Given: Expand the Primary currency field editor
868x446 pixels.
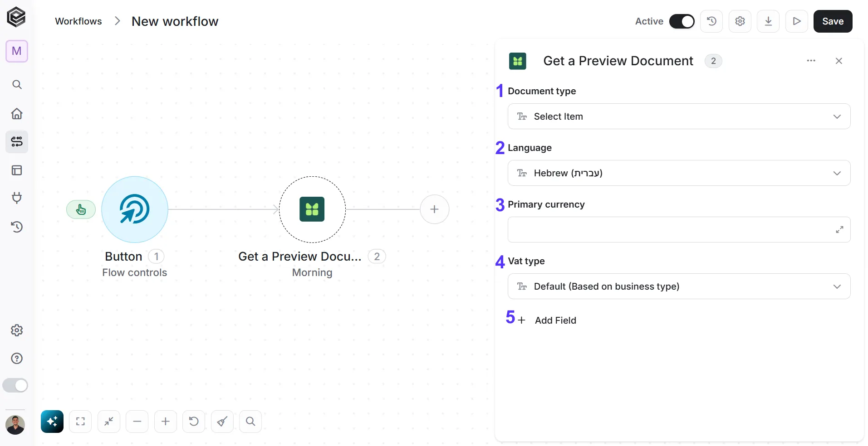Looking at the screenshot, I should coord(839,230).
